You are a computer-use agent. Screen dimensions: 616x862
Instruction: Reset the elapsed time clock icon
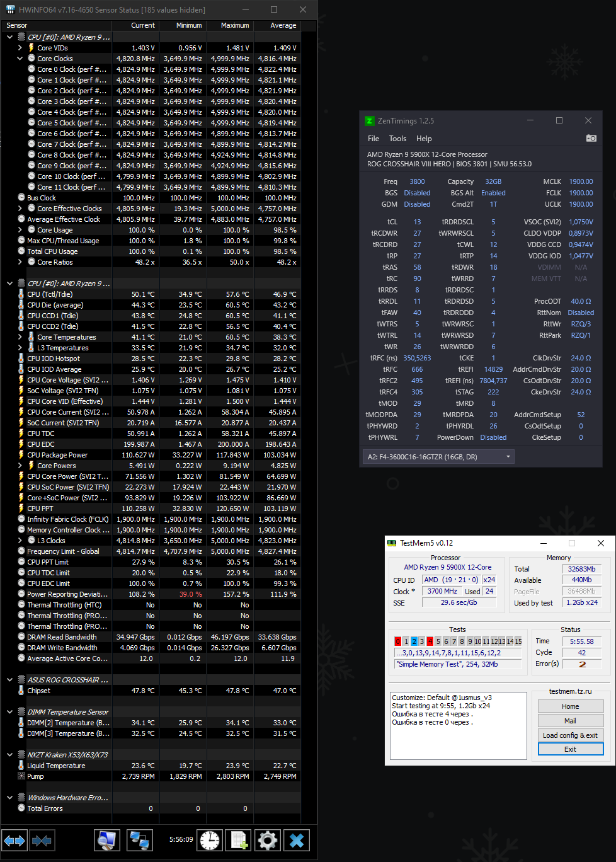pos(210,840)
